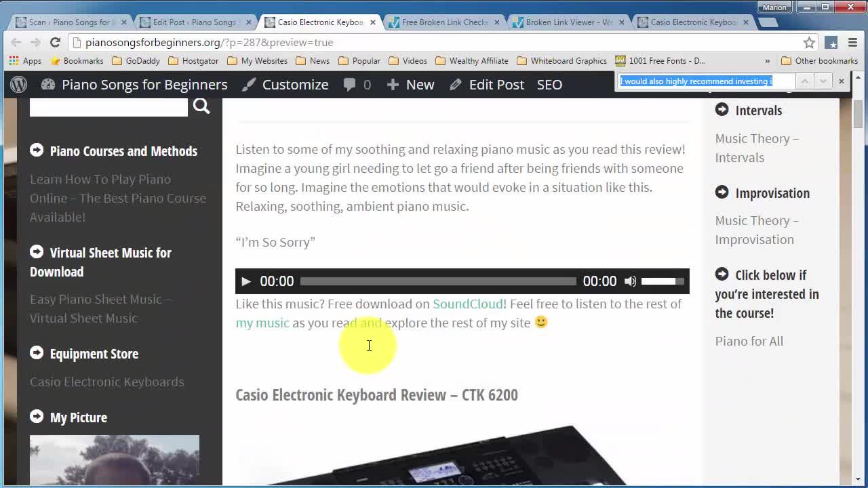Open the Casio Electronic Keyboards sidebar link

tap(107, 382)
